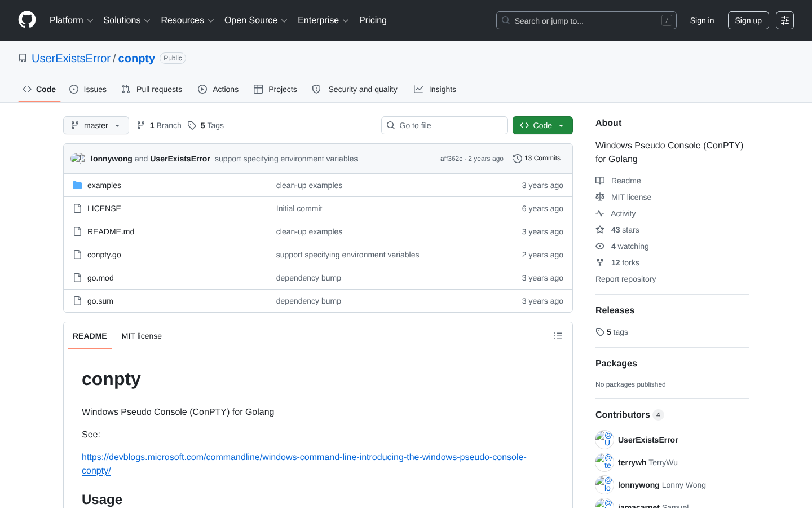Click the conpty.go file icon
The height and width of the screenshot is (508, 812).
pyautogui.click(x=77, y=255)
